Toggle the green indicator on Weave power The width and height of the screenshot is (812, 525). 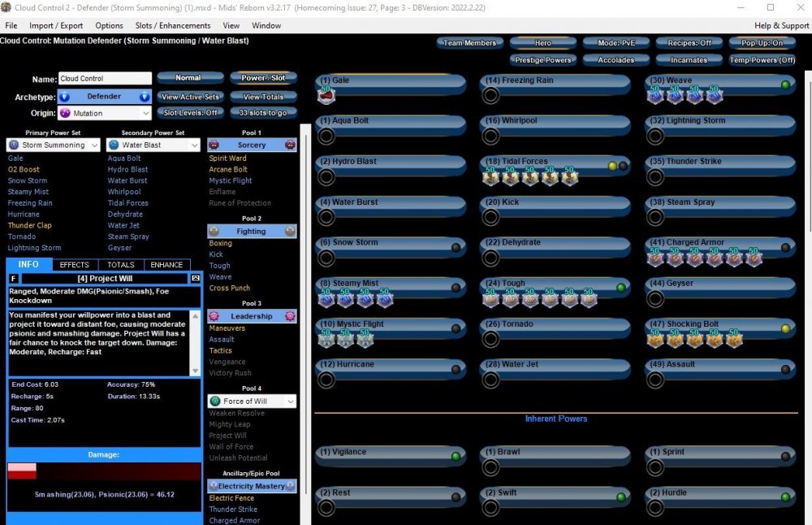click(x=785, y=85)
